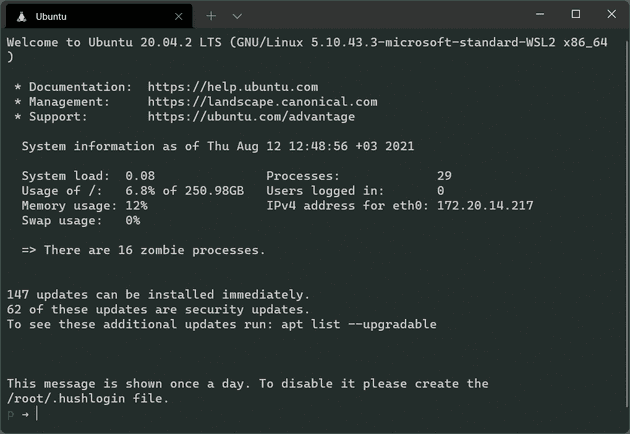The height and width of the screenshot is (434, 630).
Task: Maximize the terminal window
Action: 576,14
